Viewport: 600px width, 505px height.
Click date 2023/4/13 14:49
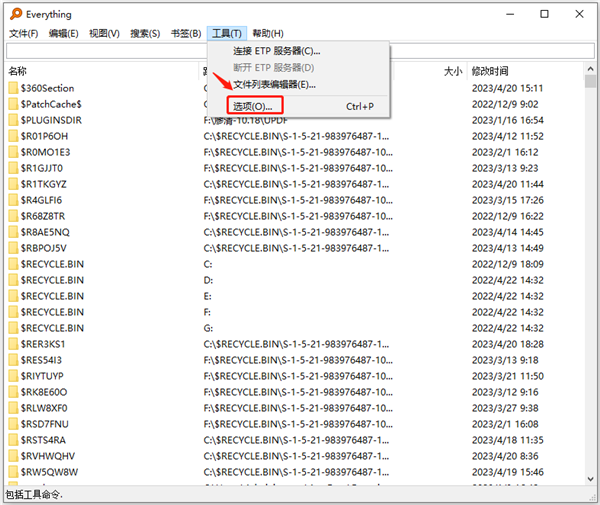(x=507, y=248)
